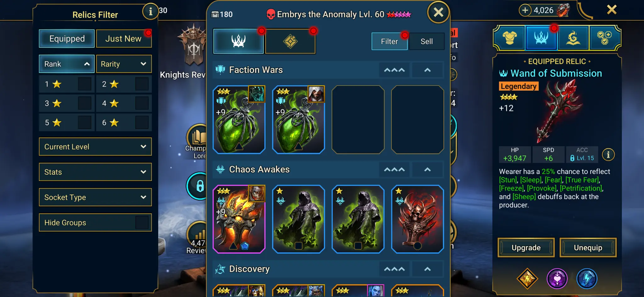Collapse the Chaos Awakes group chevron
Viewport: 644px width, 297px height.
click(427, 170)
